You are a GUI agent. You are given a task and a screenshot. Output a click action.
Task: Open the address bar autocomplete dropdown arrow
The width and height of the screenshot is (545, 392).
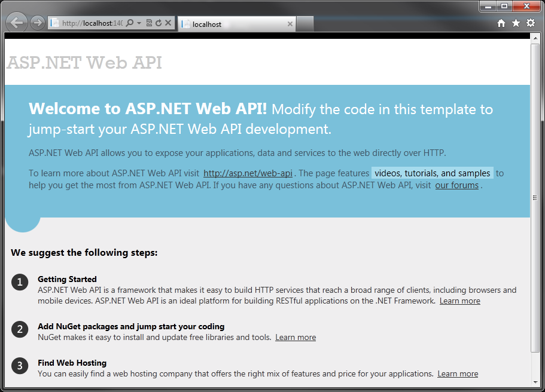138,22
